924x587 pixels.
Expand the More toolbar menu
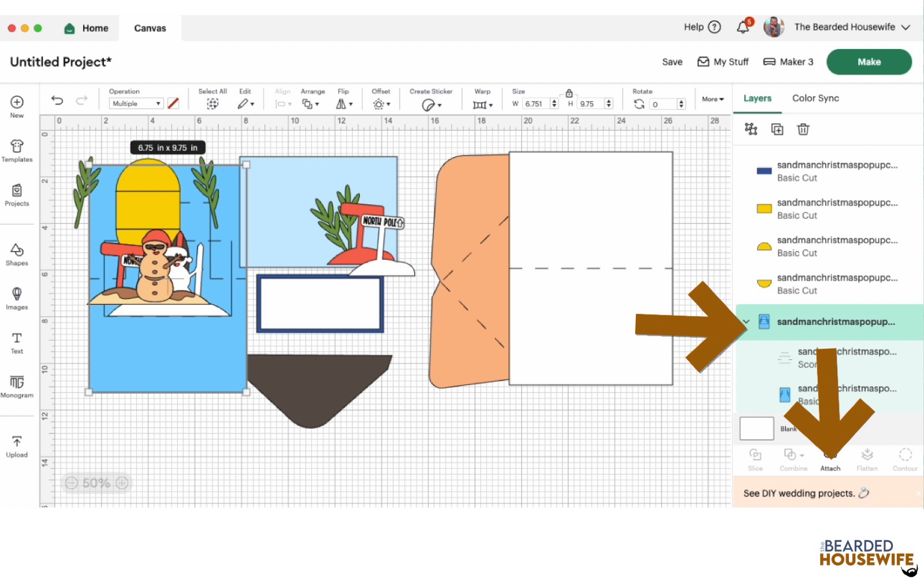(713, 99)
